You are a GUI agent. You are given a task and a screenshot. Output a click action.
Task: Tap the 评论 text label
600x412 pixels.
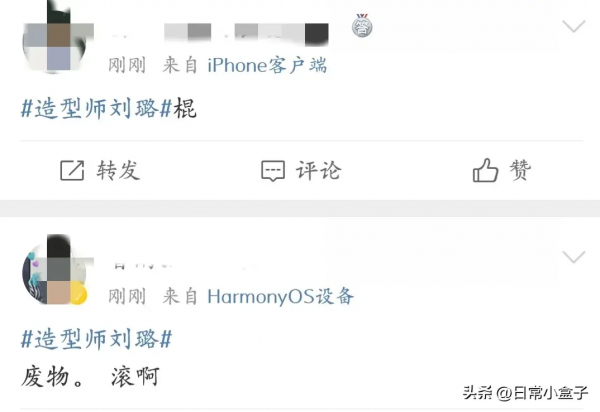click(x=318, y=170)
